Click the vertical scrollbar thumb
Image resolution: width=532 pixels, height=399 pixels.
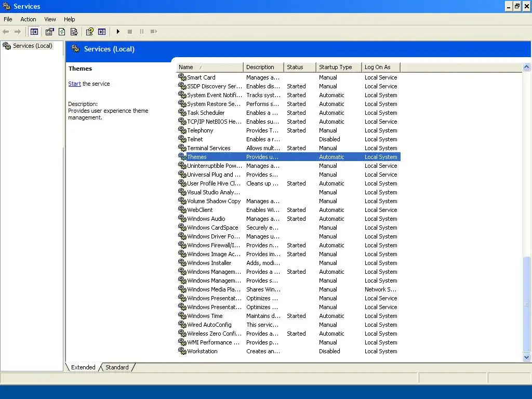coord(527,304)
